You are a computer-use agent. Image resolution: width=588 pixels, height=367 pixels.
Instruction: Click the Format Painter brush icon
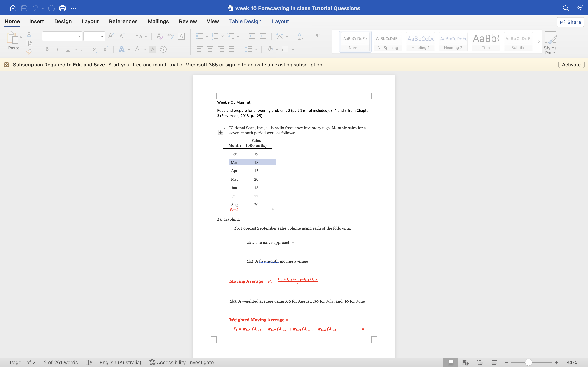click(x=29, y=51)
